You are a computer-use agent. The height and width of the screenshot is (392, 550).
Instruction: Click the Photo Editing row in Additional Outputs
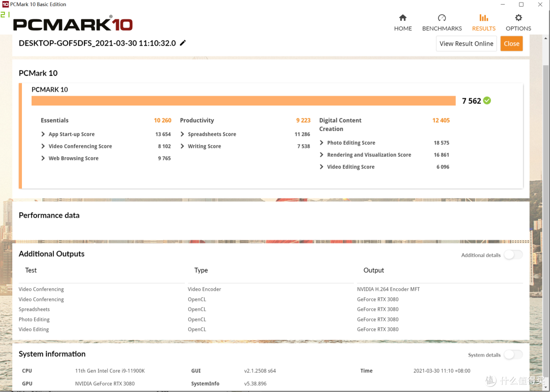(271, 319)
